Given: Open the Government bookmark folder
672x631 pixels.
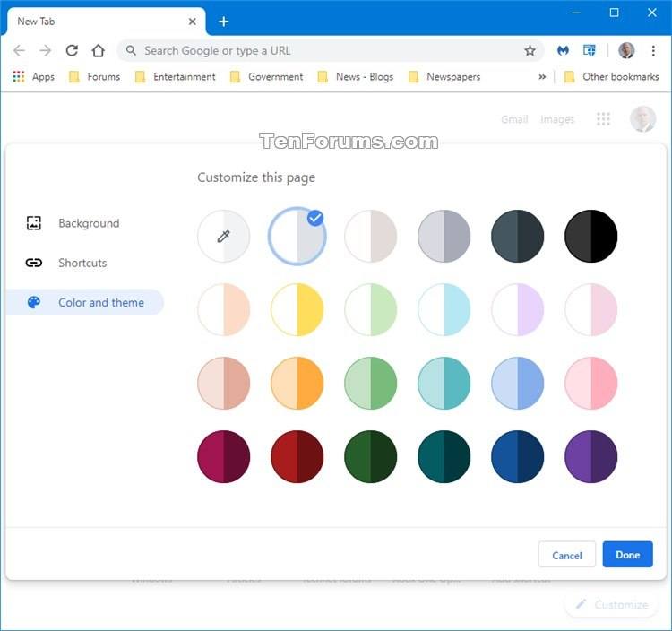Looking at the screenshot, I should (267, 77).
